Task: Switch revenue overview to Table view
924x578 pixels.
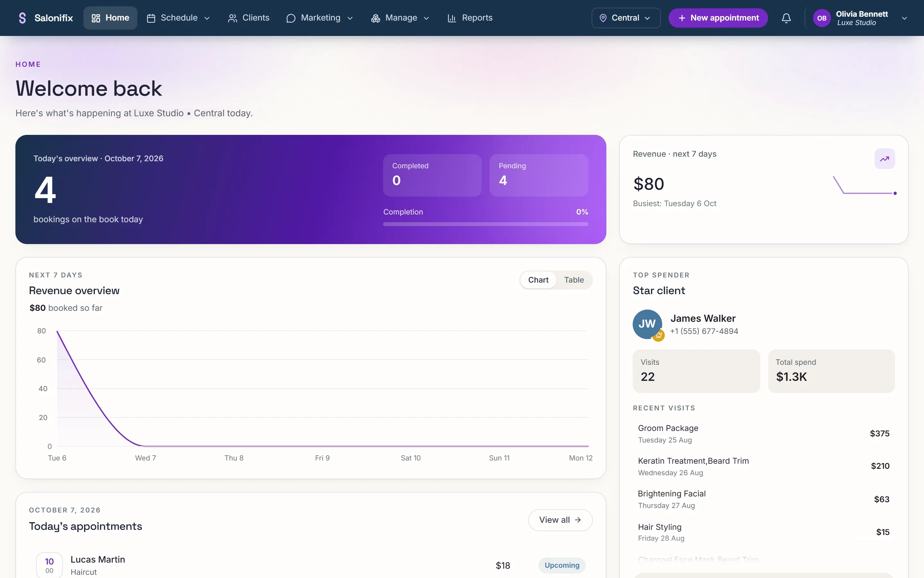Action: [x=574, y=280]
